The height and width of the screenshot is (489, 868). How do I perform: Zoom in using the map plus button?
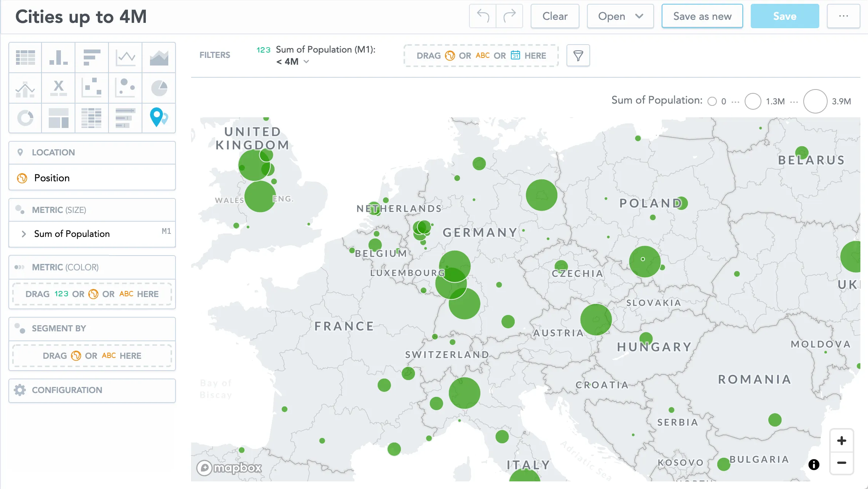pos(841,440)
